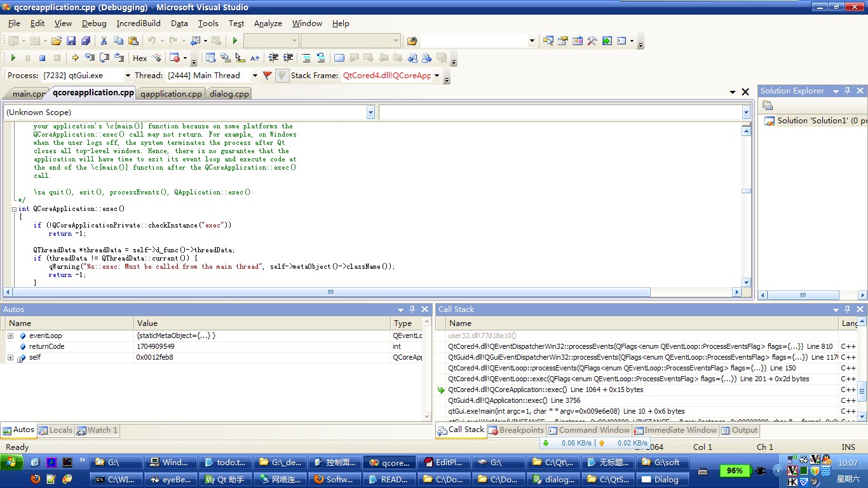Toggle Show Only Flagged Threads

[281, 75]
